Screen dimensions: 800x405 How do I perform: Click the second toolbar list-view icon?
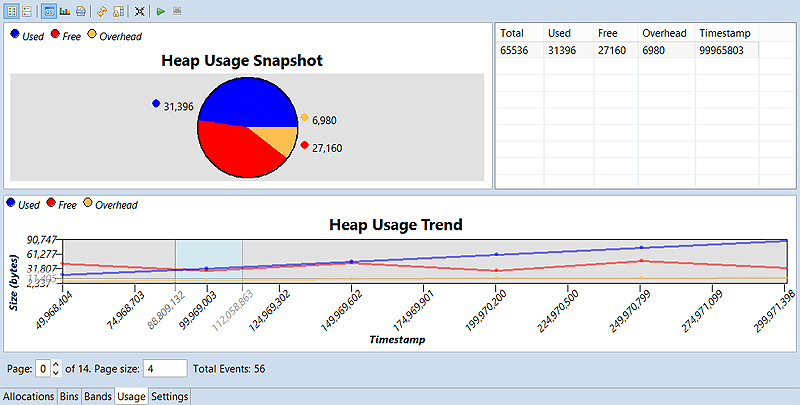pyautogui.click(x=26, y=11)
